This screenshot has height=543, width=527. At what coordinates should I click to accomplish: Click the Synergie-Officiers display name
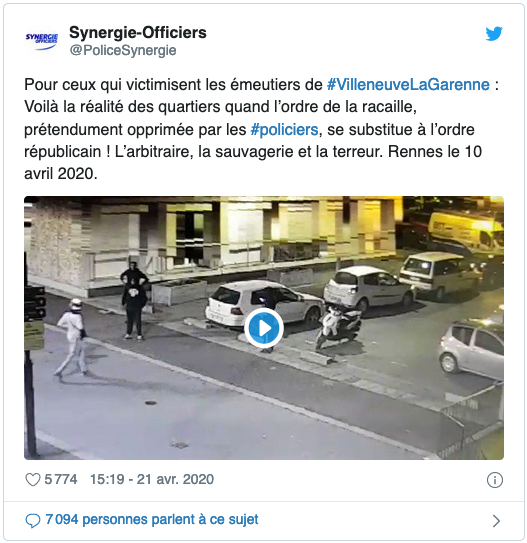138,33
